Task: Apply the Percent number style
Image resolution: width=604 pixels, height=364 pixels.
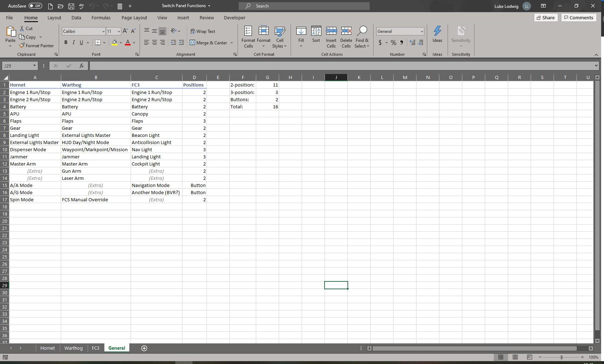Action: [x=394, y=43]
